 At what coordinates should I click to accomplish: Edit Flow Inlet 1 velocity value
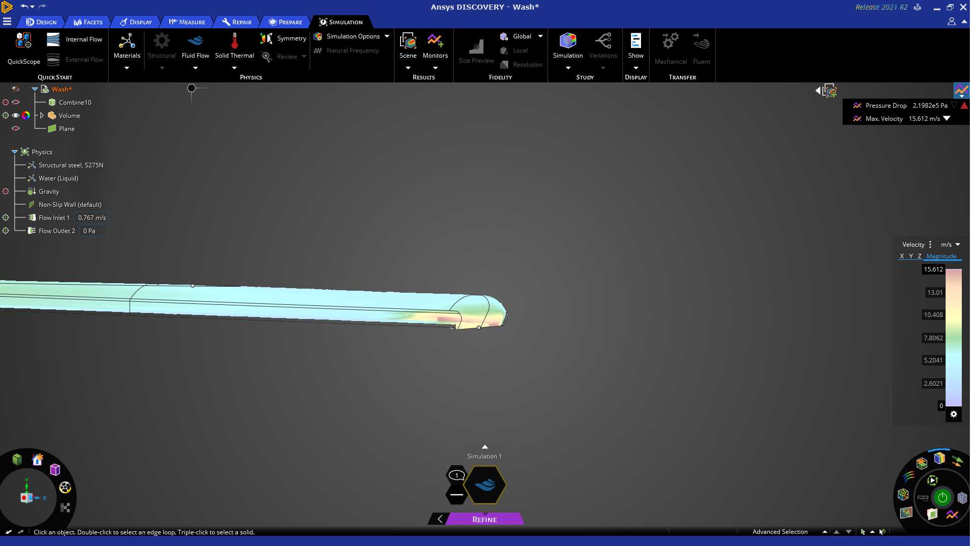point(92,218)
